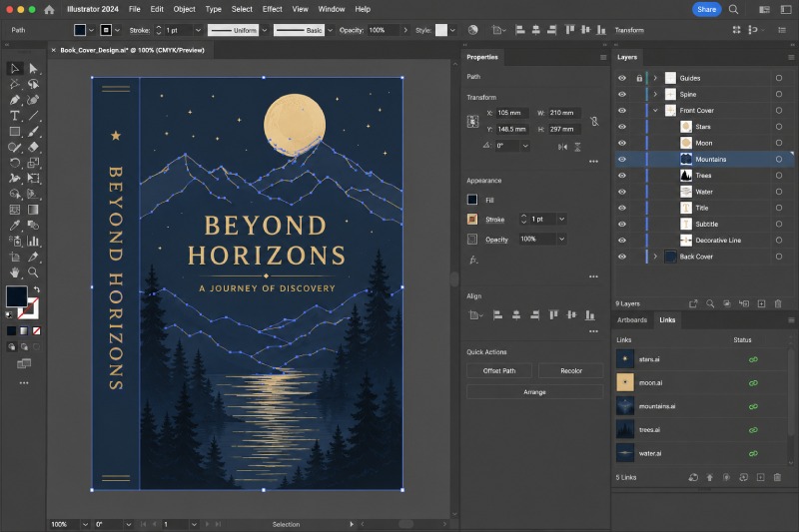Delete selected layer with trash icon

(778, 303)
